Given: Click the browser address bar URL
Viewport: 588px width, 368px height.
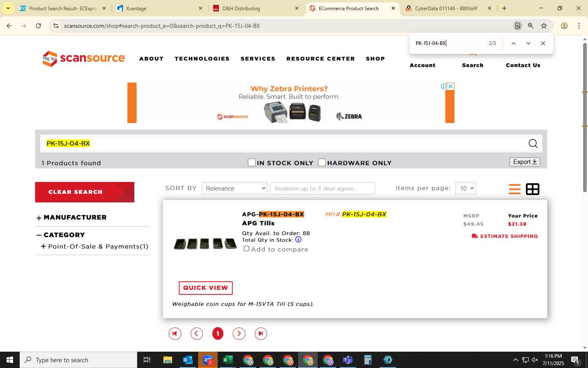Looking at the screenshot, I should (x=162, y=26).
